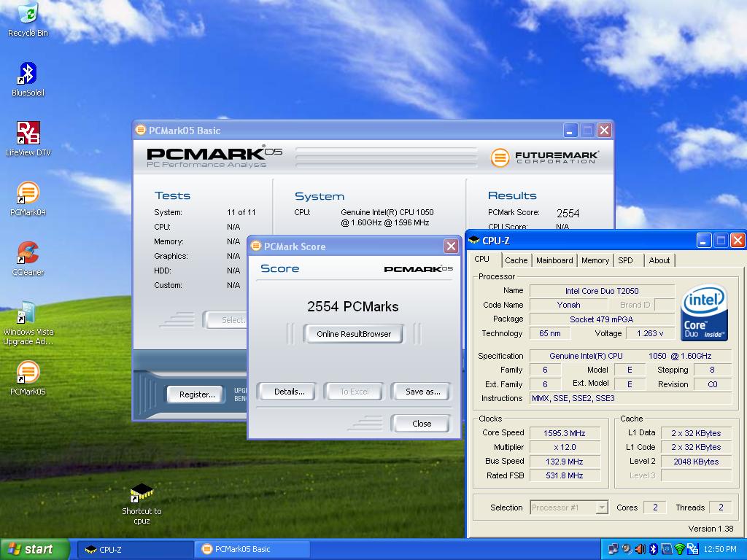Click the network connection icon in the system tray
This screenshot has width=747, height=560.
pyautogui.click(x=614, y=549)
